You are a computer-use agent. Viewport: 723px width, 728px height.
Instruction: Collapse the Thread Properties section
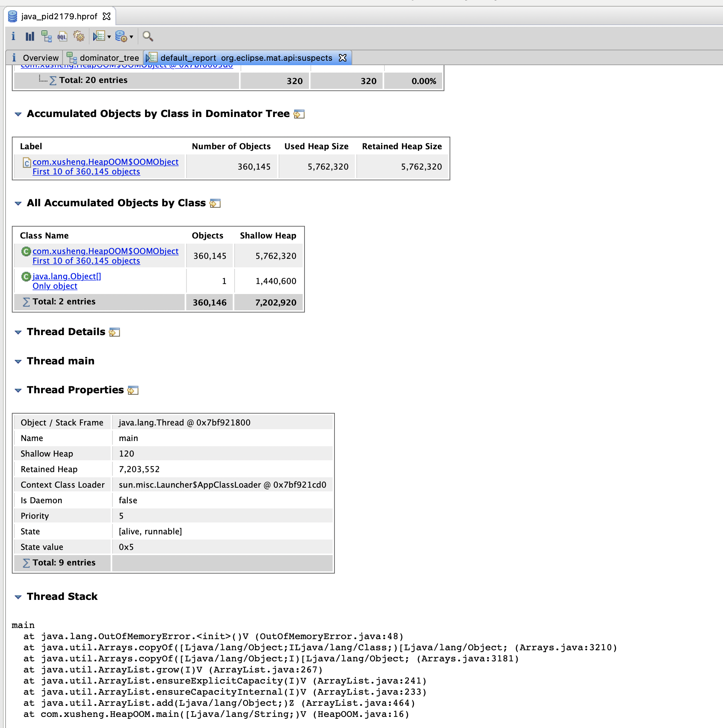tap(18, 390)
